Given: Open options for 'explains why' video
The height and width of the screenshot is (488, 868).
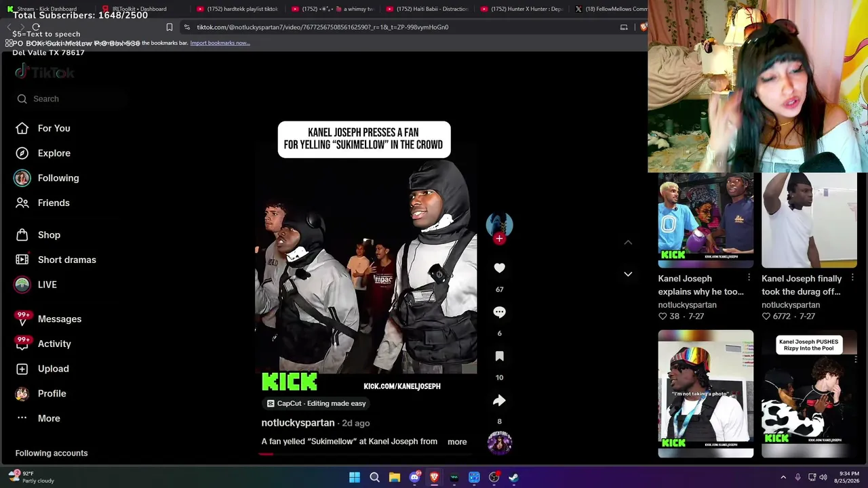Looking at the screenshot, I should coord(749,278).
